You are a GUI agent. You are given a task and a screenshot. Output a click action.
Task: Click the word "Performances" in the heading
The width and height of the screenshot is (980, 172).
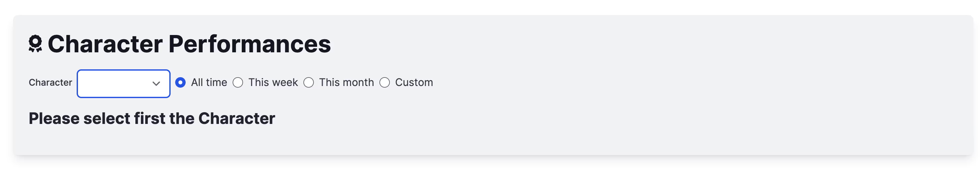click(250, 44)
